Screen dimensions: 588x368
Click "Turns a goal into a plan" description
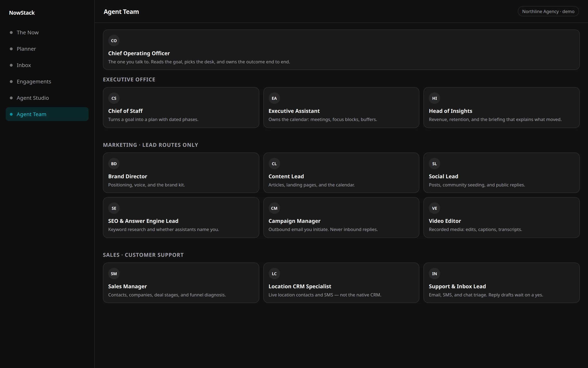coord(153,120)
